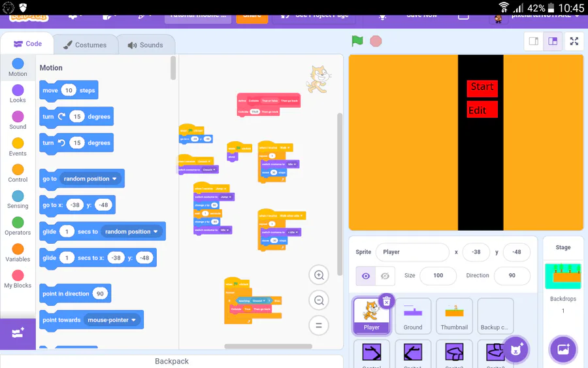
Task: Click the sprite x position field
Action: (476, 252)
